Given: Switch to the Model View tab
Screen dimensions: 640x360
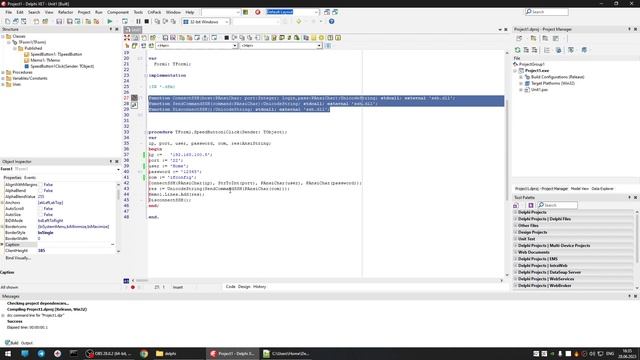Looking at the screenshot, I should (x=580, y=189).
